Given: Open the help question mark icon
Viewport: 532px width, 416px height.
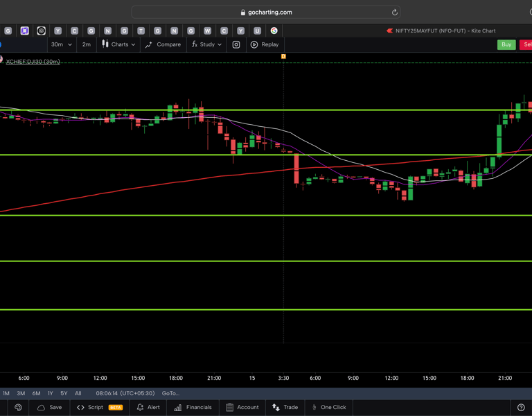Looking at the screenshot, I should (x=521, y=408).
